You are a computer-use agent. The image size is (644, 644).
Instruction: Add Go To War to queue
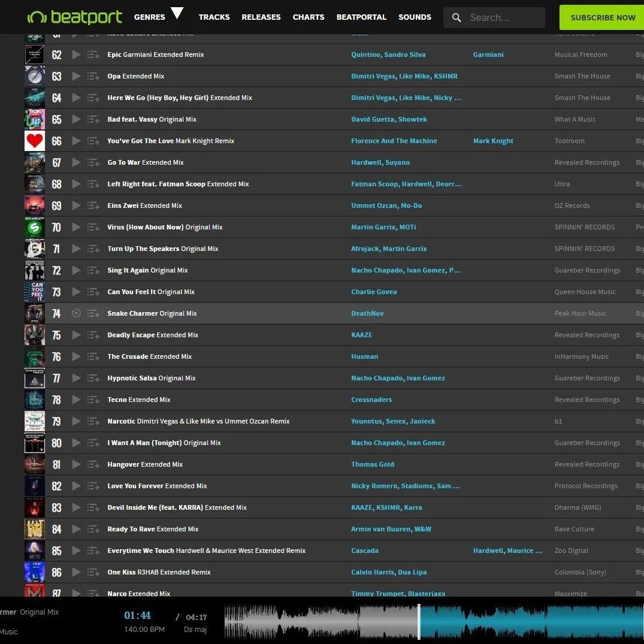point(93,162)
